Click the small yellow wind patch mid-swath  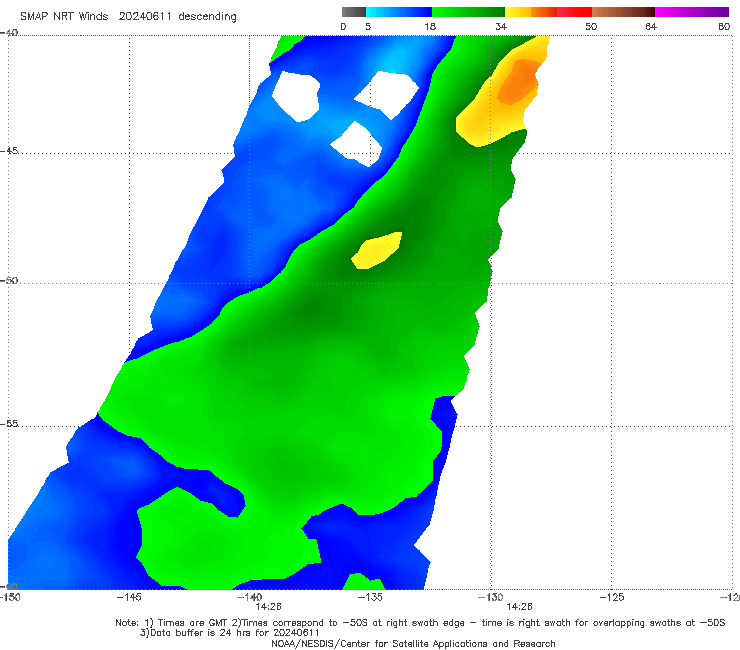[377, 251]
